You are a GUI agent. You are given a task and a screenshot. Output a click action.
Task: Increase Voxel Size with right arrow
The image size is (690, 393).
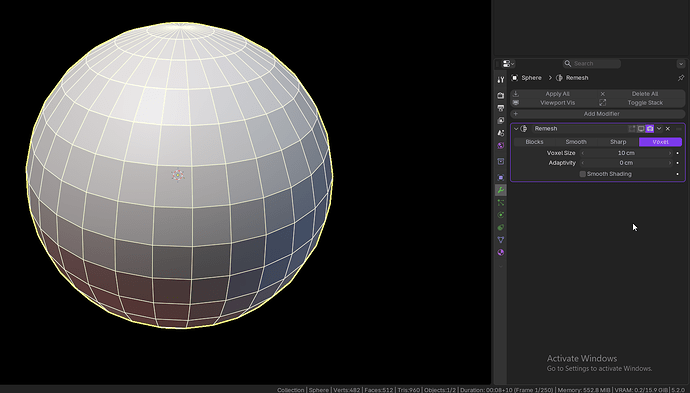click(670, 153)
